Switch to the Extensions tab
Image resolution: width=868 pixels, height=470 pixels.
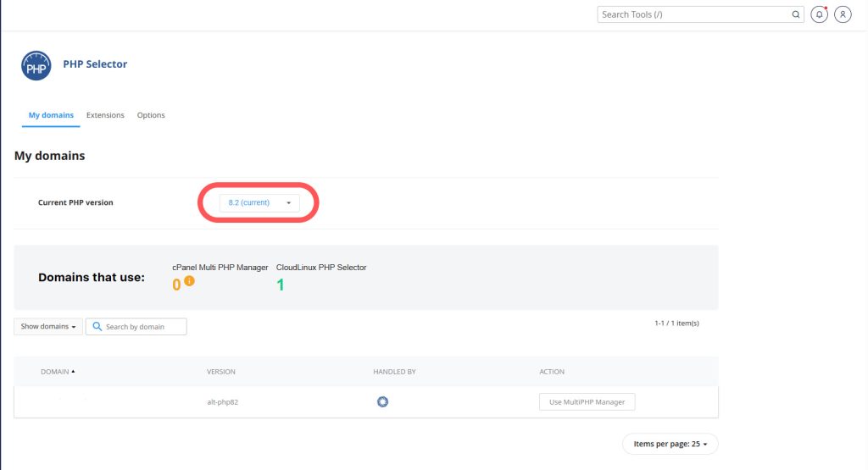tap(105, 115)
